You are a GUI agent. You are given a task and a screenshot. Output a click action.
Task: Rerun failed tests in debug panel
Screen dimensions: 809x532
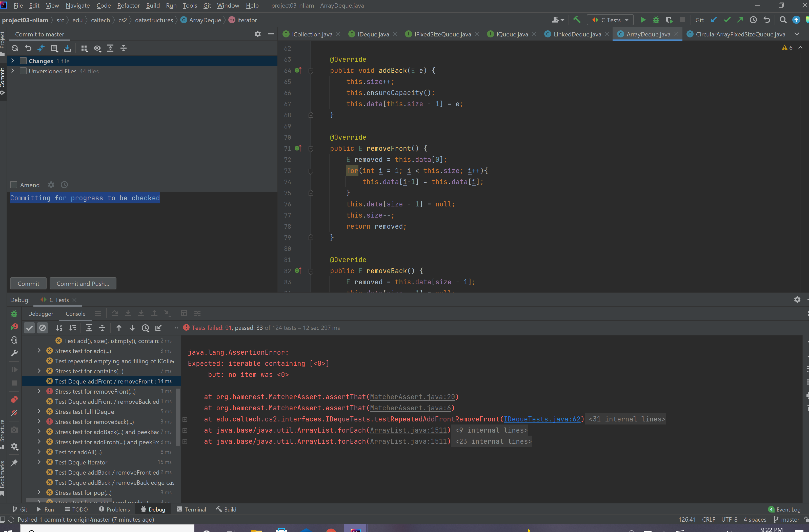click(14, 327)
